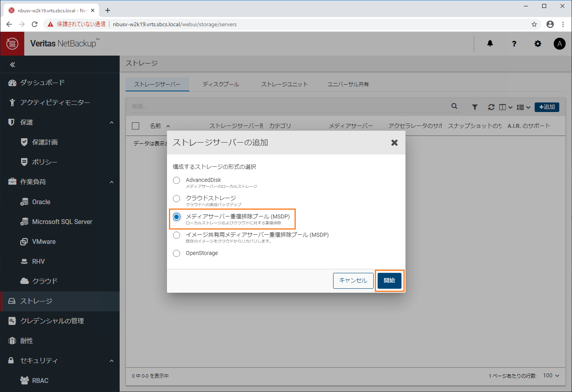The height and width of the screenshot is (392, 572).
Task: Switch to ストレージサーバー tab
Action: (x=157, y=84)
